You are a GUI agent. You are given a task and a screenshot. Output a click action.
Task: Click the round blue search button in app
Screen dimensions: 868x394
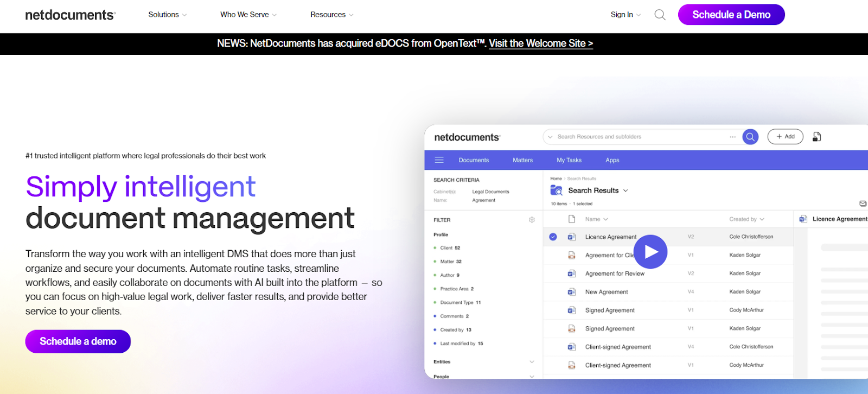pyautogui.click(x=750, y=137)
